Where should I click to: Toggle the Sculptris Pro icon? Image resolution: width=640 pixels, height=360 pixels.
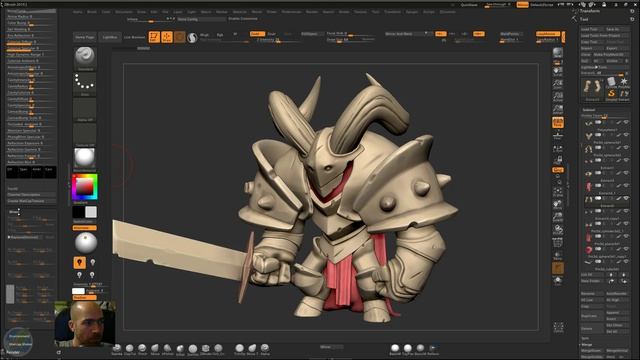tap(192, 38)
